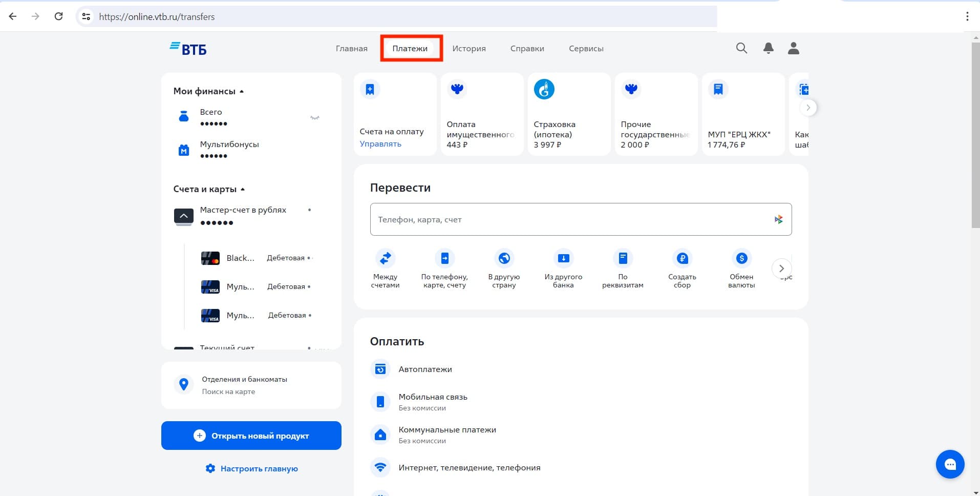Viewport: 980px width, 496px height.
Task: Click the Телефон, карта, счет field
Action: pos(581,219)
